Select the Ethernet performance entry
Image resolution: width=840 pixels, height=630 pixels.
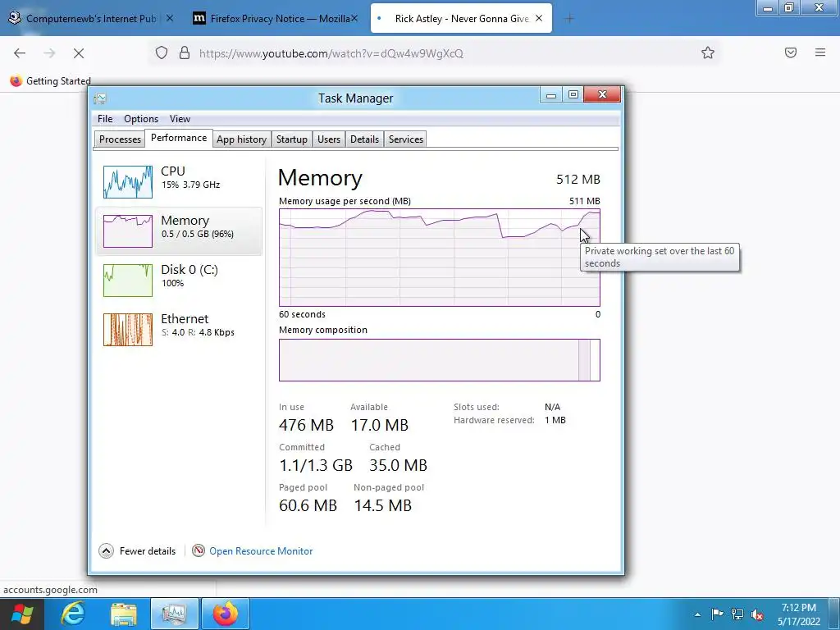pos(180,330)
